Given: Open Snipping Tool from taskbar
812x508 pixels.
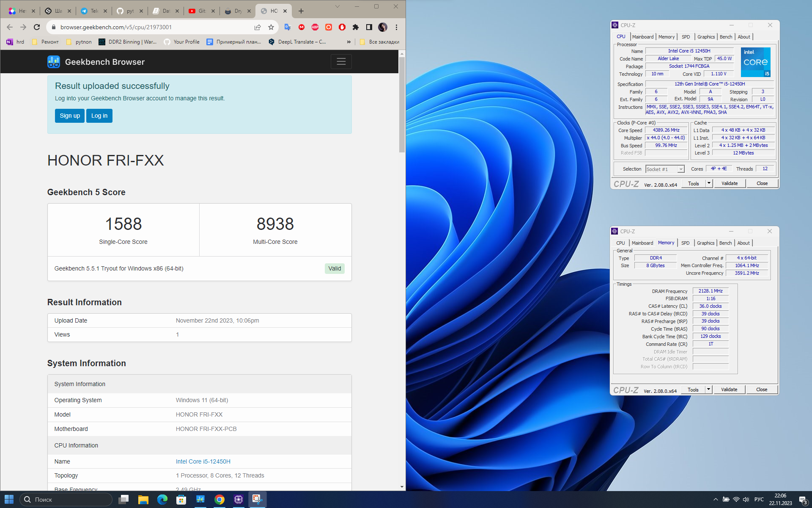Looking at the screenshot, I should 257,500.
